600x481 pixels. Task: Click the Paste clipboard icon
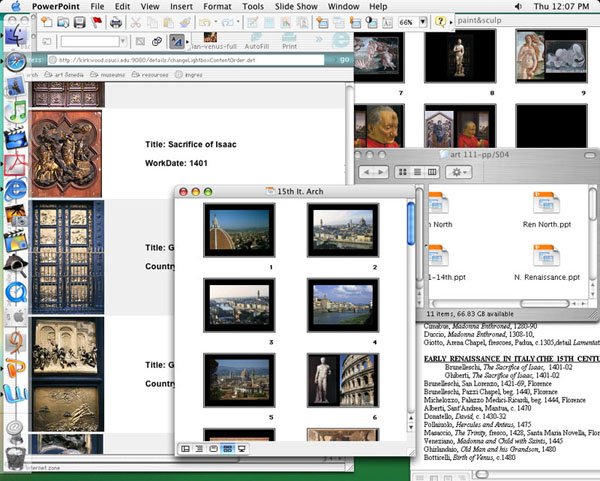click(x=168, y=22)
